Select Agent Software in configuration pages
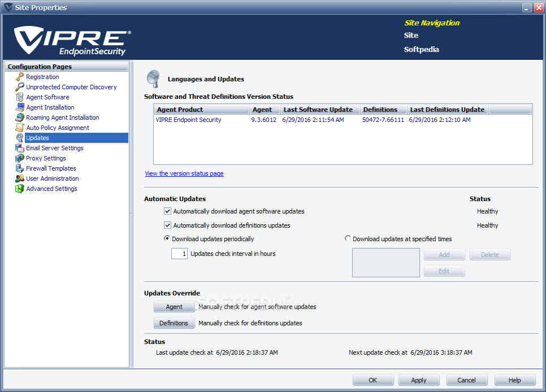 pos(47,97)
